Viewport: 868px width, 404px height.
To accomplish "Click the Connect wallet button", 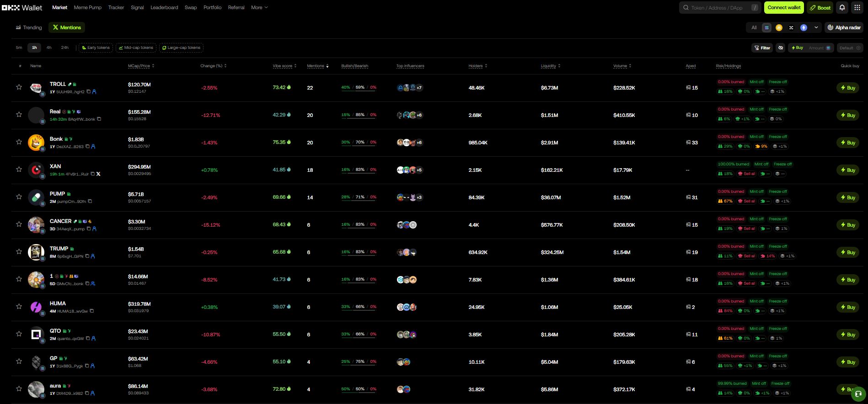I will [784, 8].
